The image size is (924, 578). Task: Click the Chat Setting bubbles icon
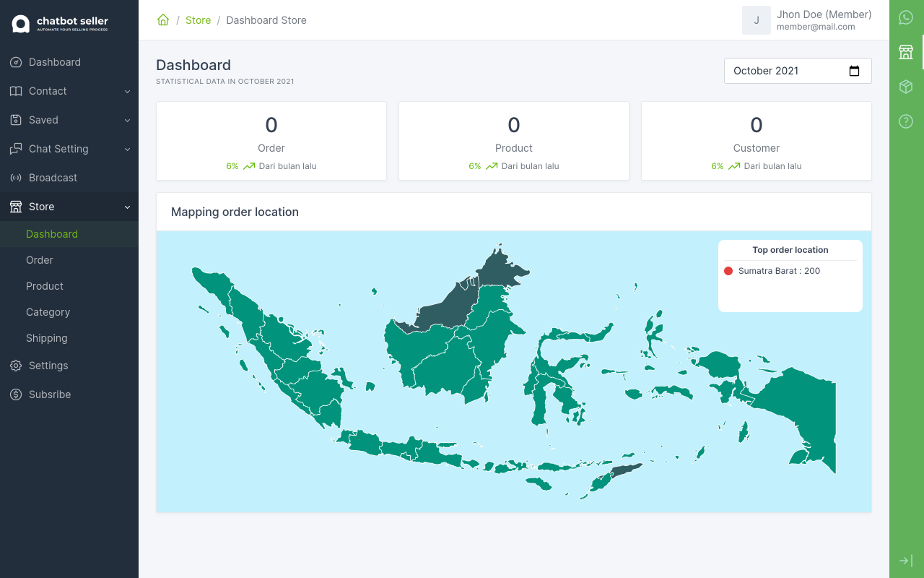16,149
